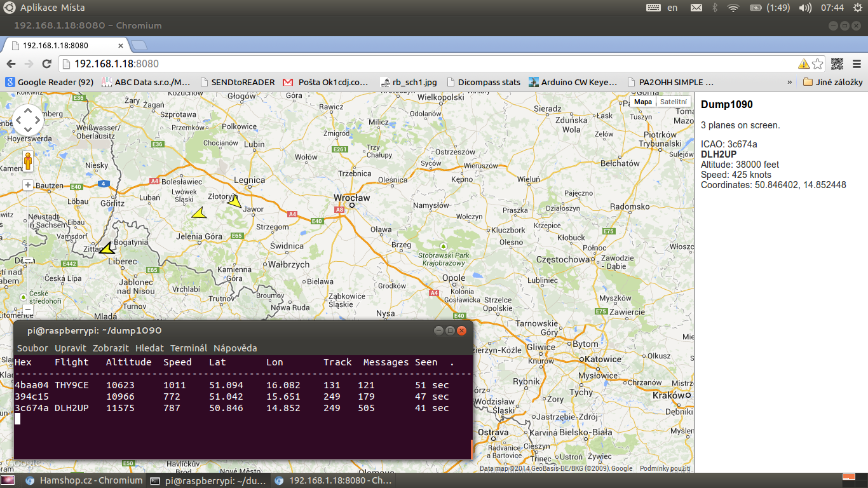The image size is (868, 488).
Task: Click the Podmínky použití link on map
Action: tap(665, 468)
